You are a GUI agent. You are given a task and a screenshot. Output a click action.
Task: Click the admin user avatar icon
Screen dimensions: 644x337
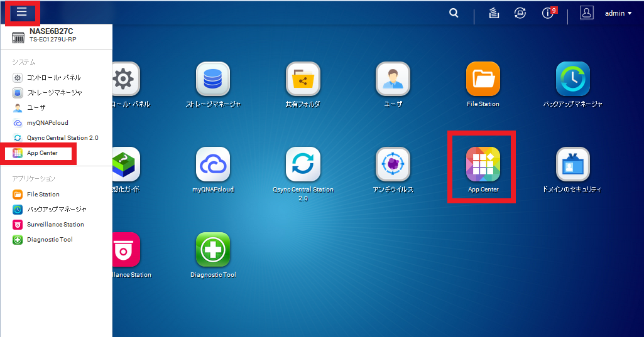tap(586, 13)
